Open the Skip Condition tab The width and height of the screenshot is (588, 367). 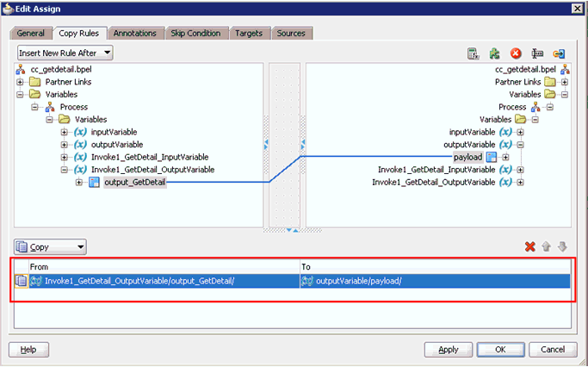coord(196,33)
